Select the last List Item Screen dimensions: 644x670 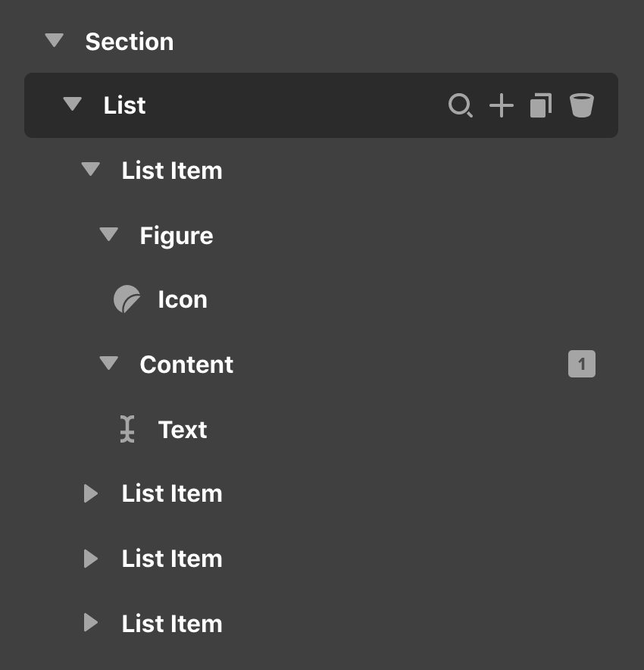(x=172, y=624)
